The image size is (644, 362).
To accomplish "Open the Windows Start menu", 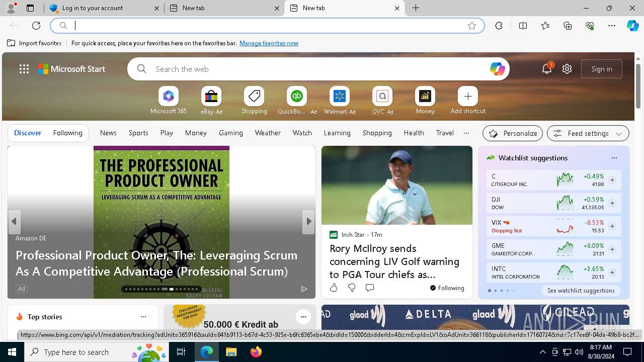I will coord(12,352).
